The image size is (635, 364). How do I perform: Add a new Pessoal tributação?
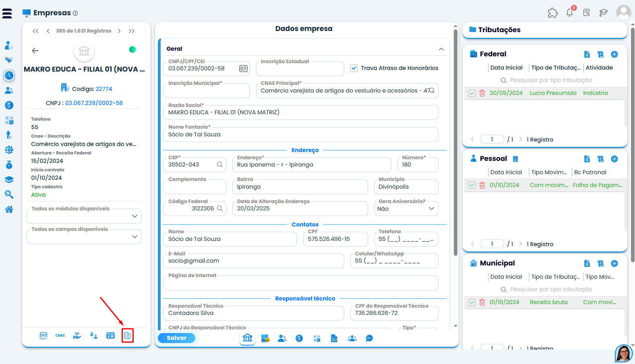pos(614,159)
